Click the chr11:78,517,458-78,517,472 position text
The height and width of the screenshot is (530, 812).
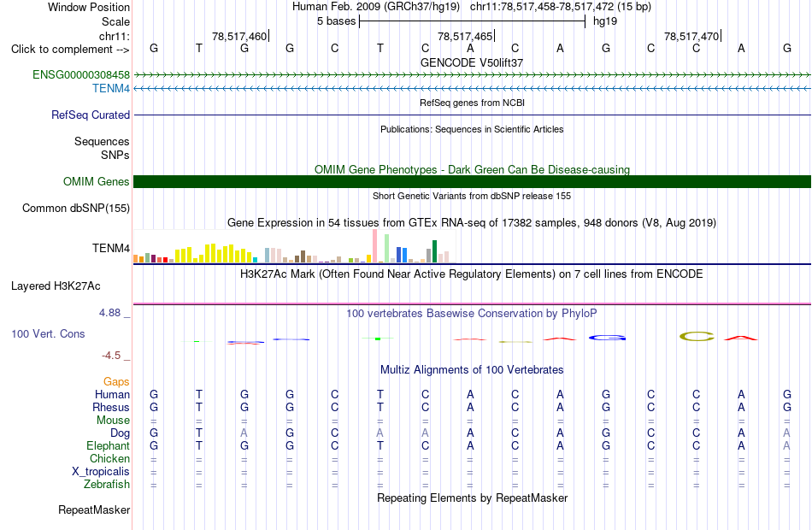(x=542, y=7)
